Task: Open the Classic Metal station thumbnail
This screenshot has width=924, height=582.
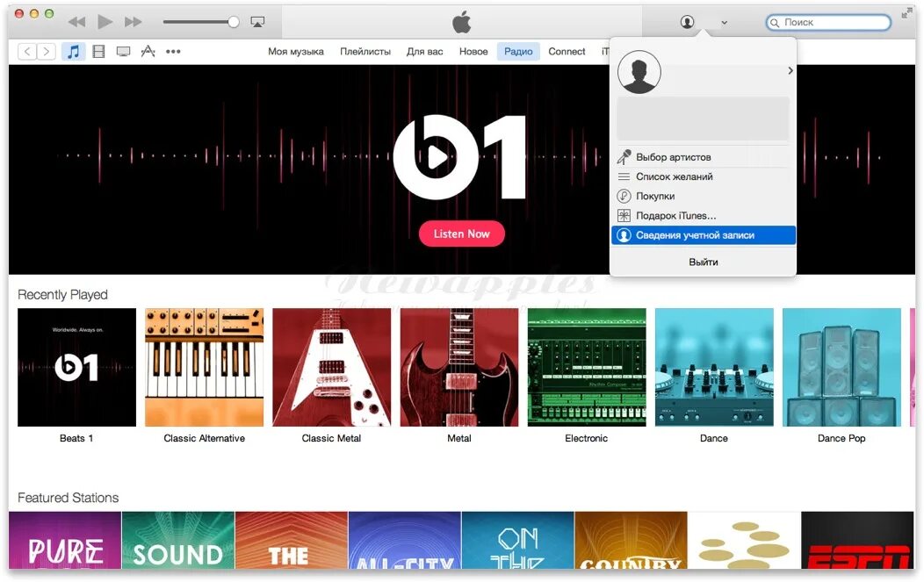Action: click(x=332, y=368)
